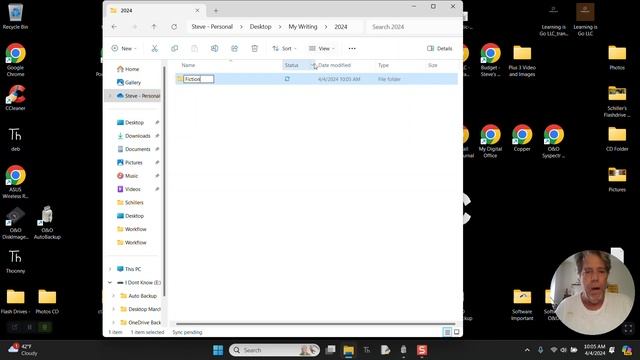Expand the This PC tree node

[x=110, y=269]
